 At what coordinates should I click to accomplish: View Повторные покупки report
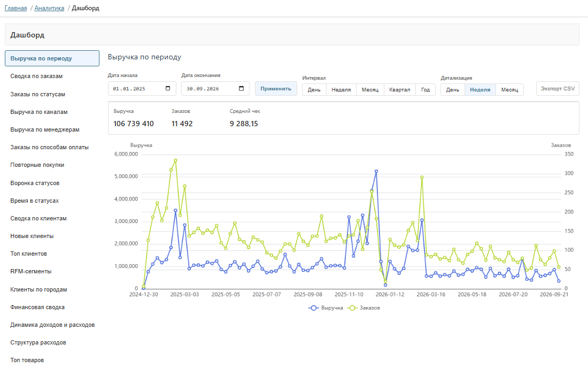tap(52, 165)
